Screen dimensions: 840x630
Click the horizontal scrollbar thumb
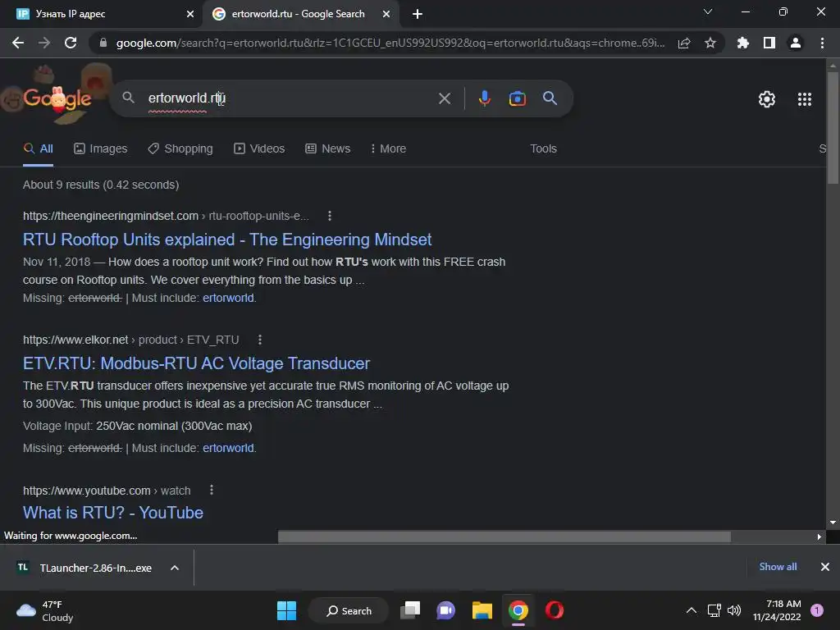[x=504, y=536]
